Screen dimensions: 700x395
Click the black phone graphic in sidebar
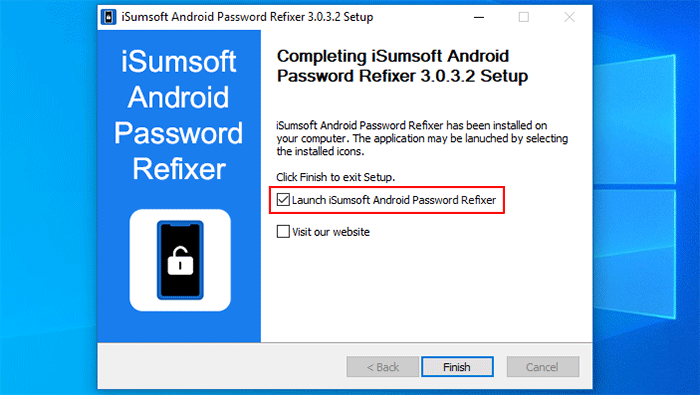point(180,260)
